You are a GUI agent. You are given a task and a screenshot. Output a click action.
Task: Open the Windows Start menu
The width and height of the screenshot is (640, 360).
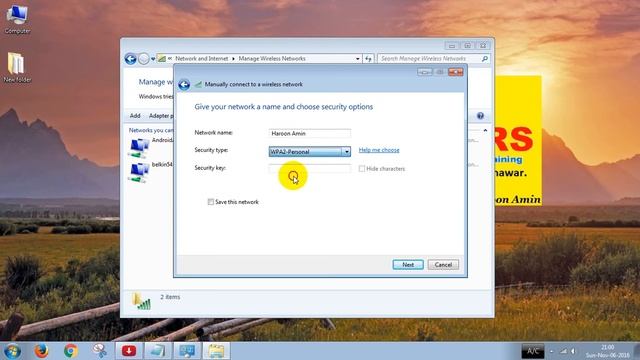pyautogui.click(x=12, y=351)
